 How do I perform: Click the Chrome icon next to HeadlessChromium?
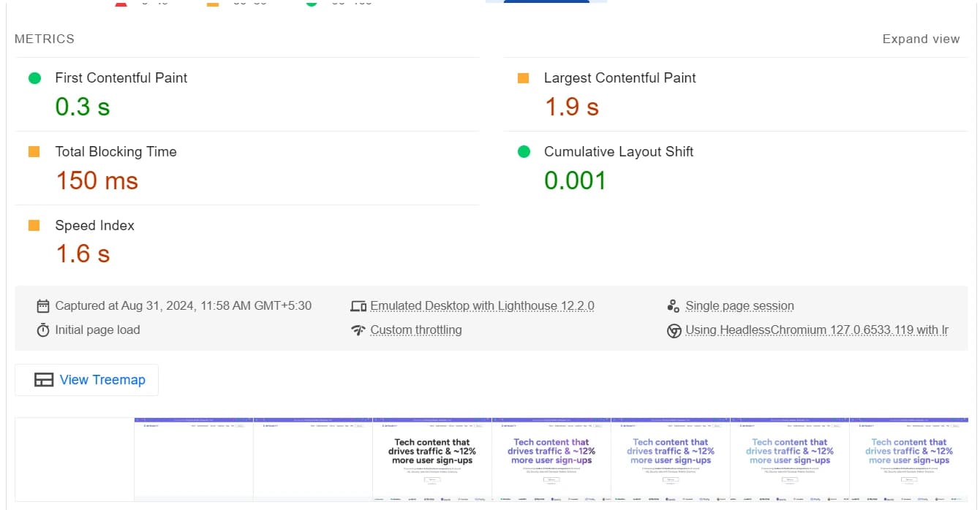pyautogui.click(x=674, y=330)
